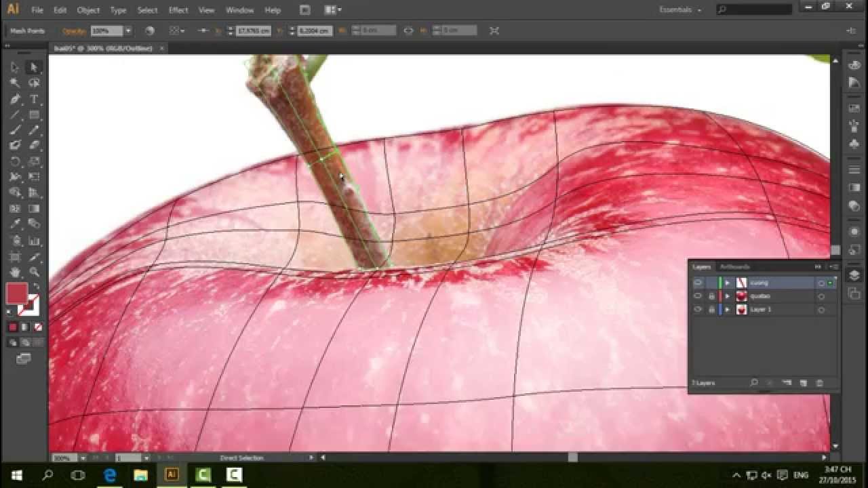The width and height of the screenshot is (868, 488).
Task: Click the Help menu item
Action: pos(273,10)
